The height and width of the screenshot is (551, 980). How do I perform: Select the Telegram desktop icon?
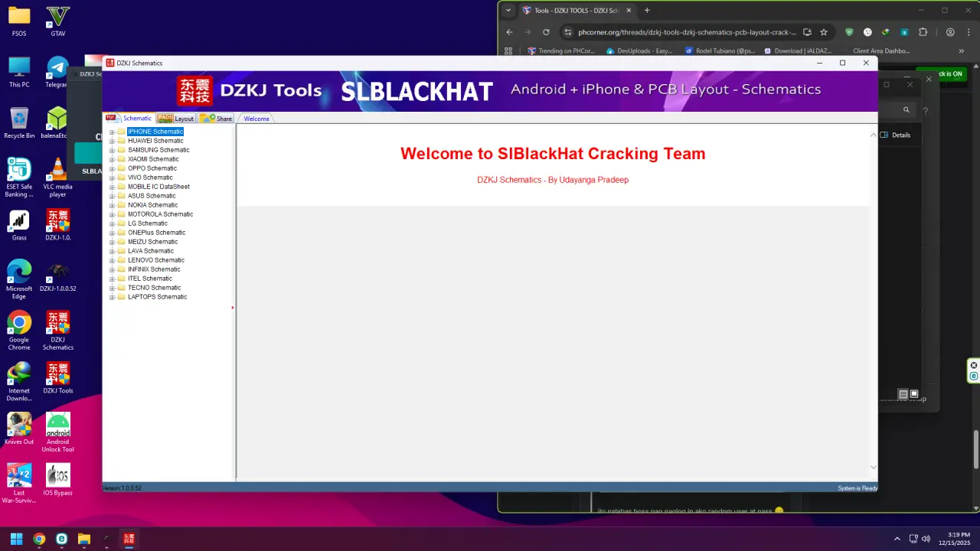(x=58, y=72)
